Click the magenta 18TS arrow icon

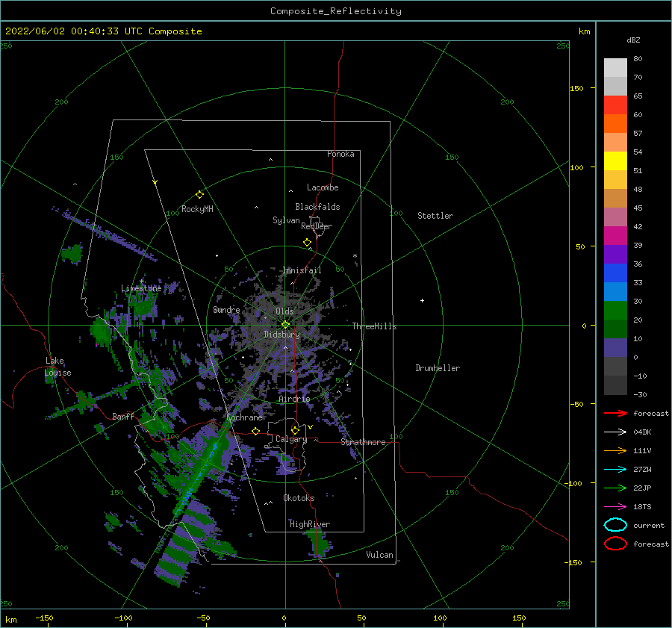tap(615, 507)
